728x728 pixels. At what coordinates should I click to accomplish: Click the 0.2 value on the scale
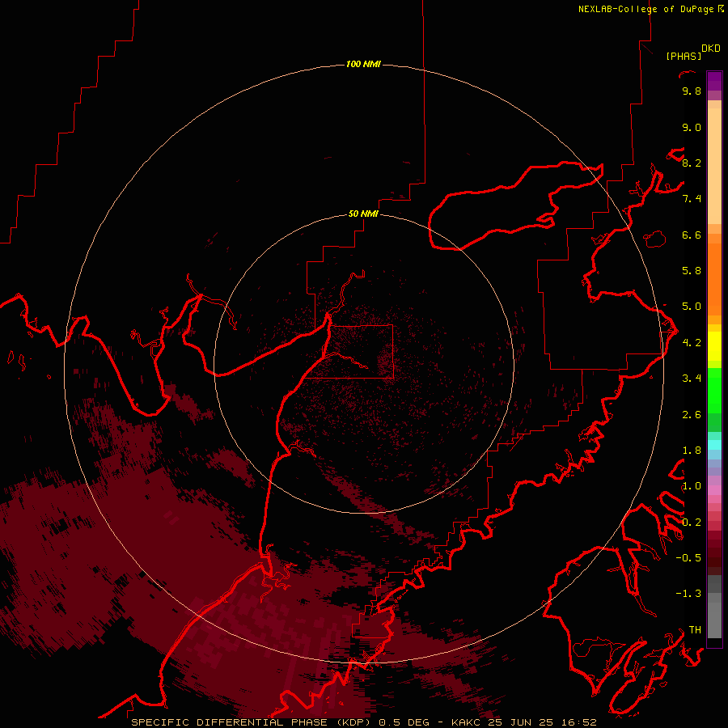point(692,523)
